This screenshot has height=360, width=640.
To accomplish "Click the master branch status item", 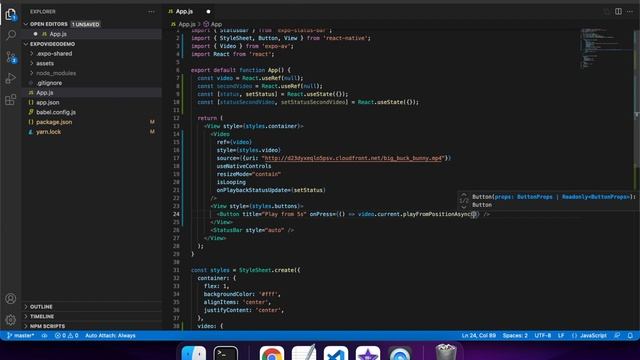I will [20, 336].
